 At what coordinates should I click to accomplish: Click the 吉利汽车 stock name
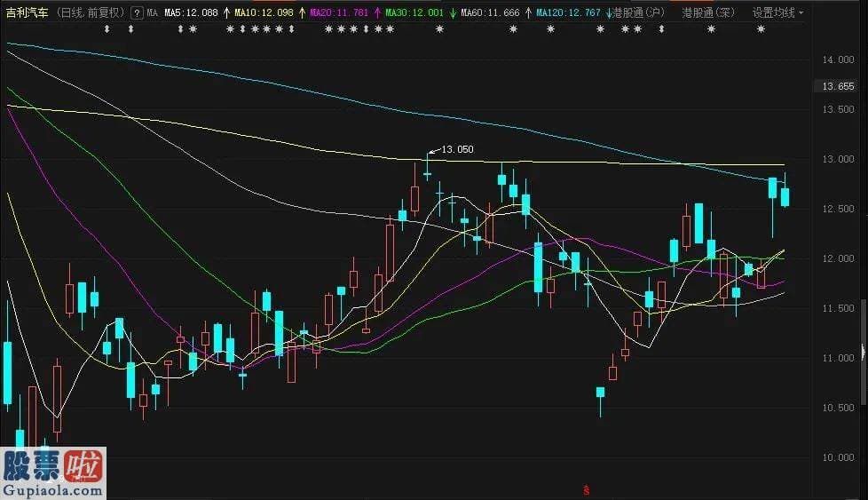tap(27, 12)
